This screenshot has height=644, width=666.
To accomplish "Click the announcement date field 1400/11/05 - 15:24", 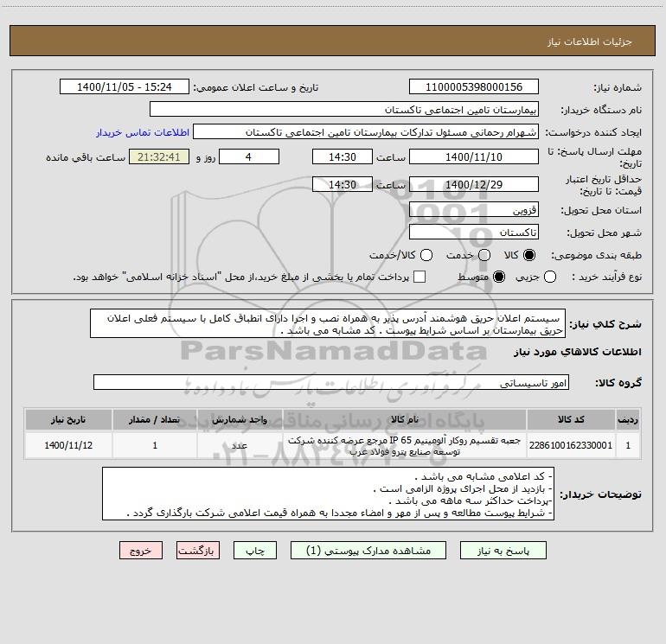I will (125, 87).
